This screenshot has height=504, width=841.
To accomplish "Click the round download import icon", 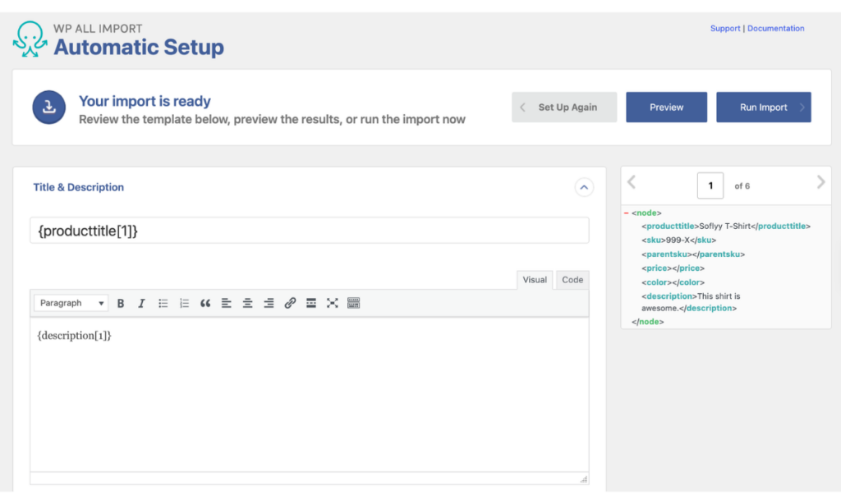I will [x=48, y=108].
